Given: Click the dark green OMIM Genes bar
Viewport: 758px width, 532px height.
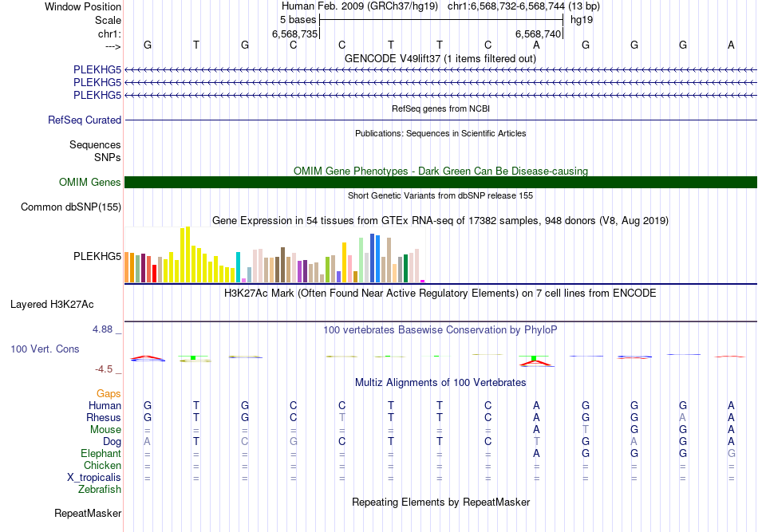Looking at the screenshot, I should point(440,182).
